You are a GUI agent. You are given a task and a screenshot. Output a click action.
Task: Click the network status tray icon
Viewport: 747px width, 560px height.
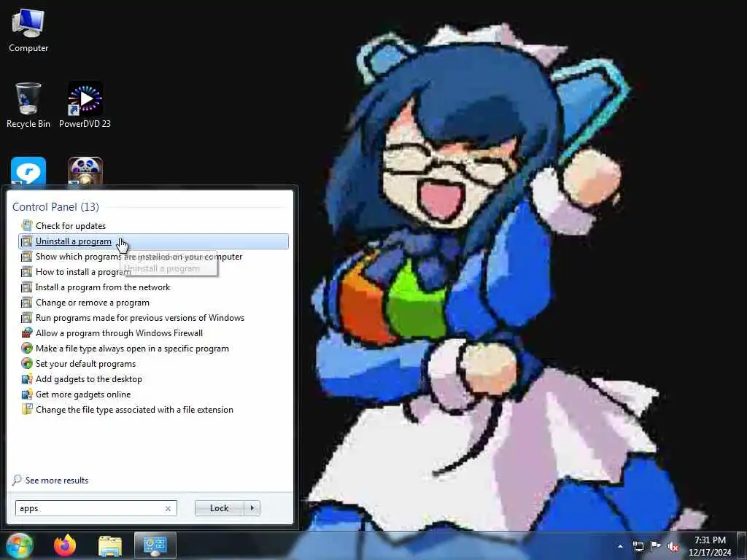[x=638, y=546]
